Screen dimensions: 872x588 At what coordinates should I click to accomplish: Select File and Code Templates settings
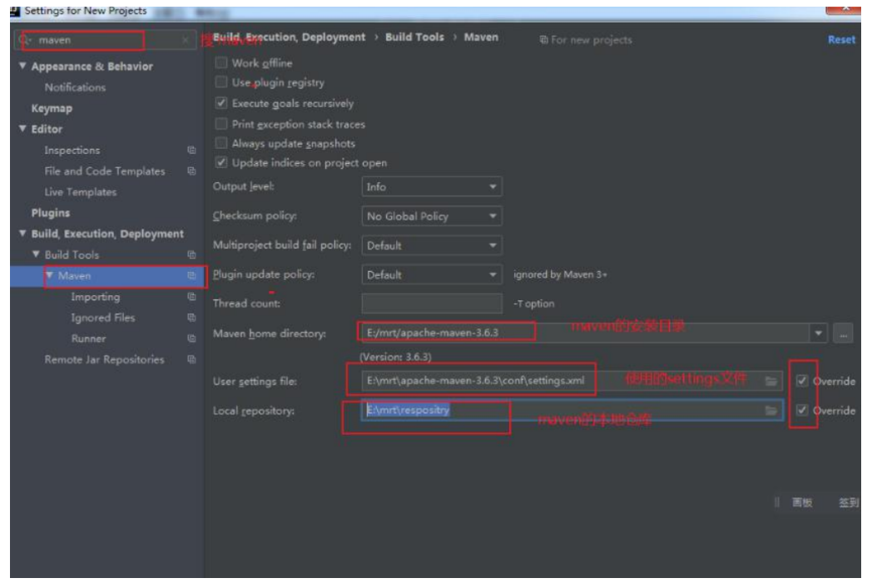[x=105, y=171]
